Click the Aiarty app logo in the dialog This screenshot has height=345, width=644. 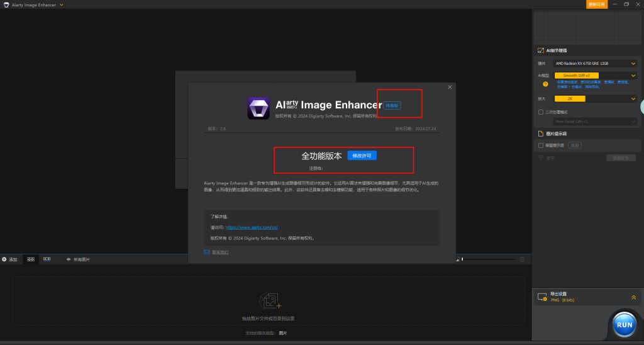point(258,108)
